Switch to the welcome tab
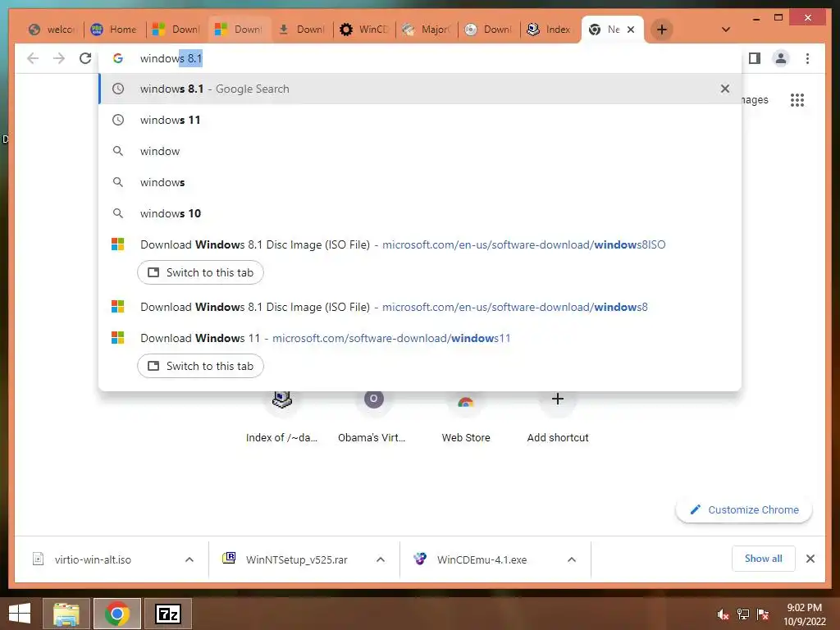The image size is (840, 630). 52,30
